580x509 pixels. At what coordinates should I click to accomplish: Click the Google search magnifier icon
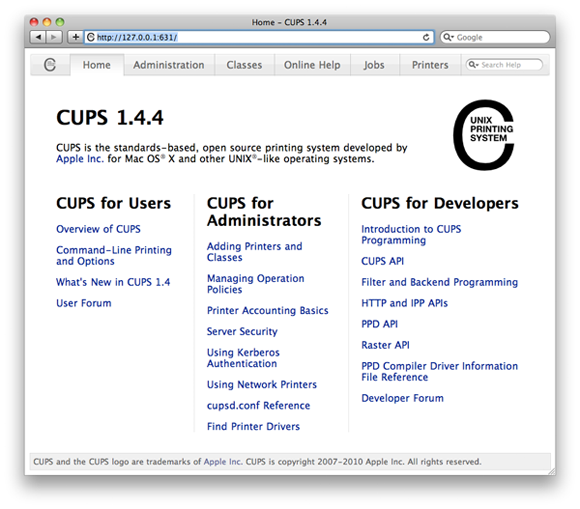448,37
